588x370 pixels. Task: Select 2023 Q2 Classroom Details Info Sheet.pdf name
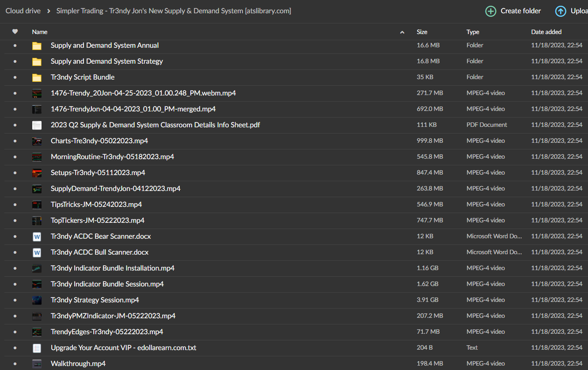click(x=156, y=125)
